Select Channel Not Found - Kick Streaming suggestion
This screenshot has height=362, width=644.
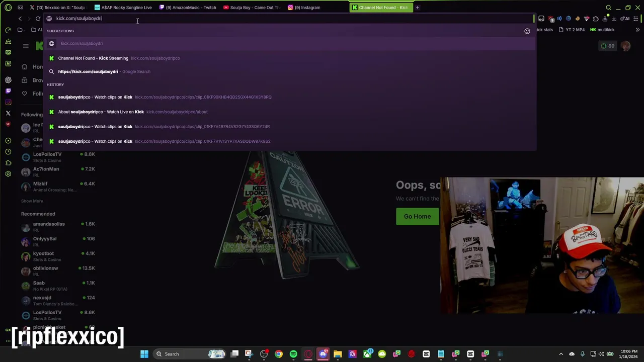click(x=290, y=58)
